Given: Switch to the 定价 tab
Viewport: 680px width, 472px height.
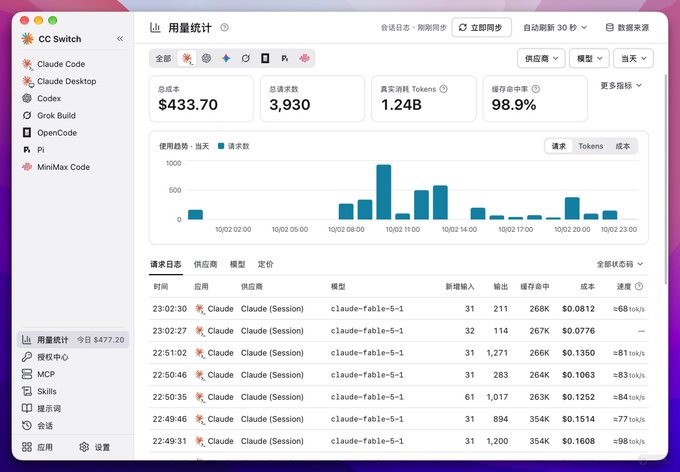Looking at the screenshot, I should [265, 264].
